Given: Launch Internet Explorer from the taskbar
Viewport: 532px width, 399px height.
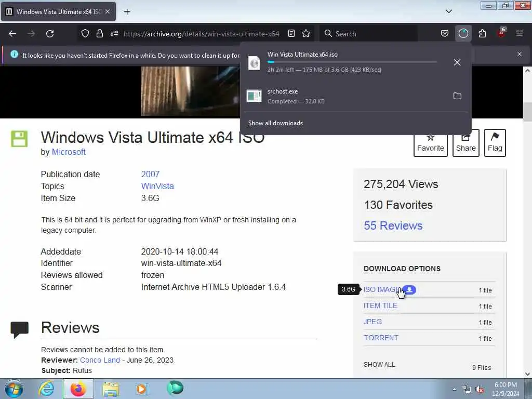Looking at the screenshot, I should (46, 389).
